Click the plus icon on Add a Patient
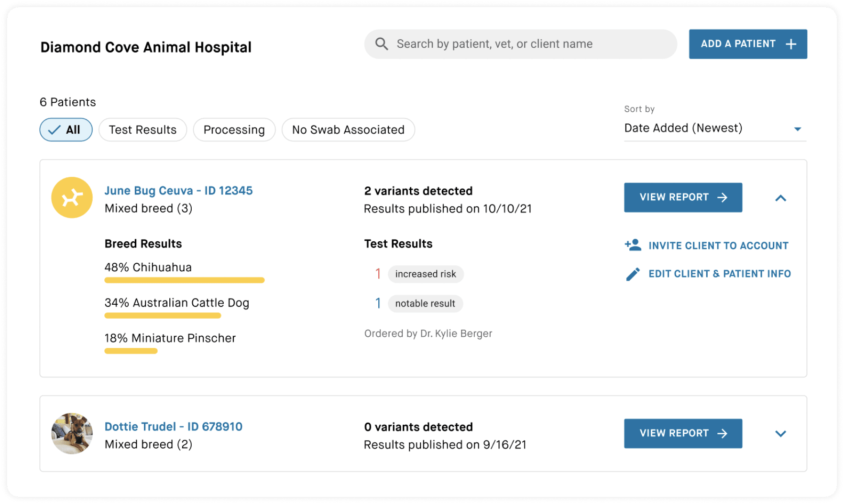The width and height of the screenshot is (844, 504). pos(791,44)
